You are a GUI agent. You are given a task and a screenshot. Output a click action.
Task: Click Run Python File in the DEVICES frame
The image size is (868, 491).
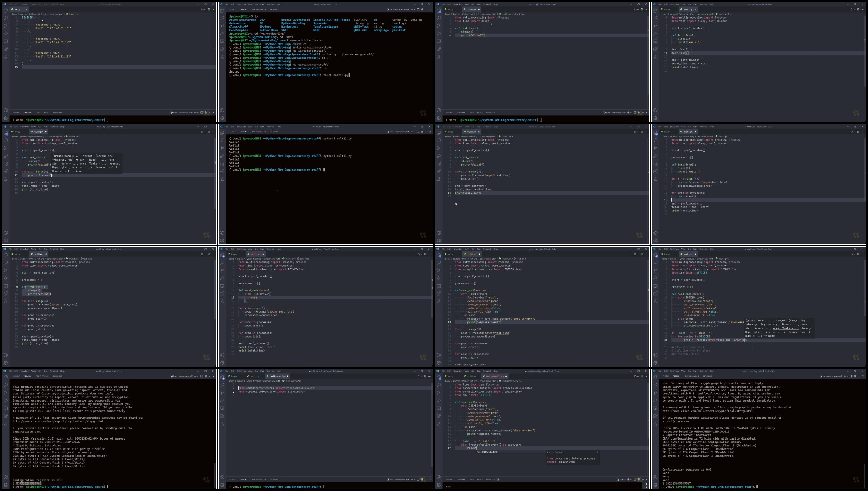(202, 9)
